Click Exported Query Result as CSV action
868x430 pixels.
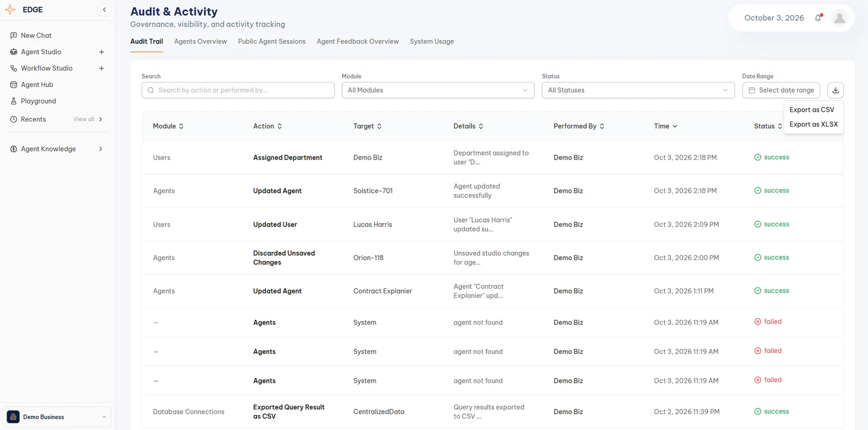289,412
